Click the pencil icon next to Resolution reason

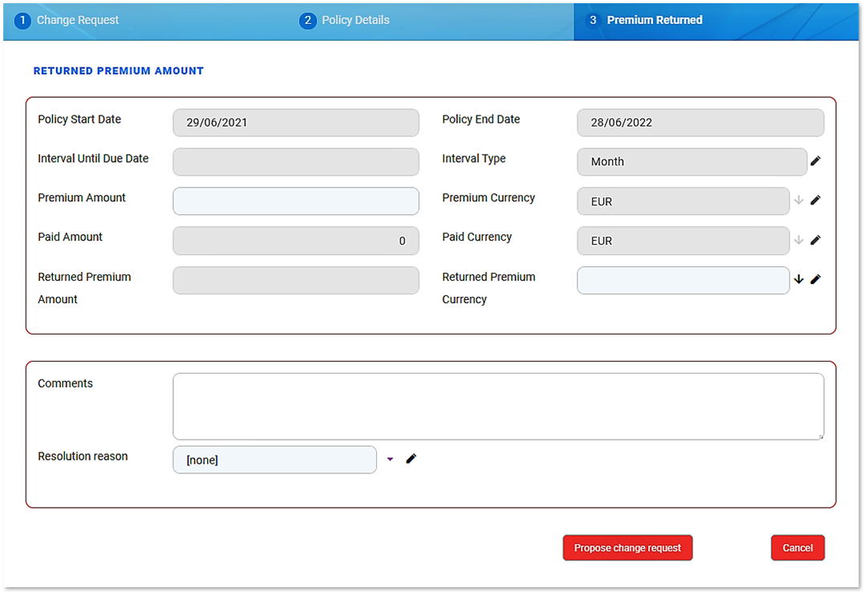click(x=411, y=459)
